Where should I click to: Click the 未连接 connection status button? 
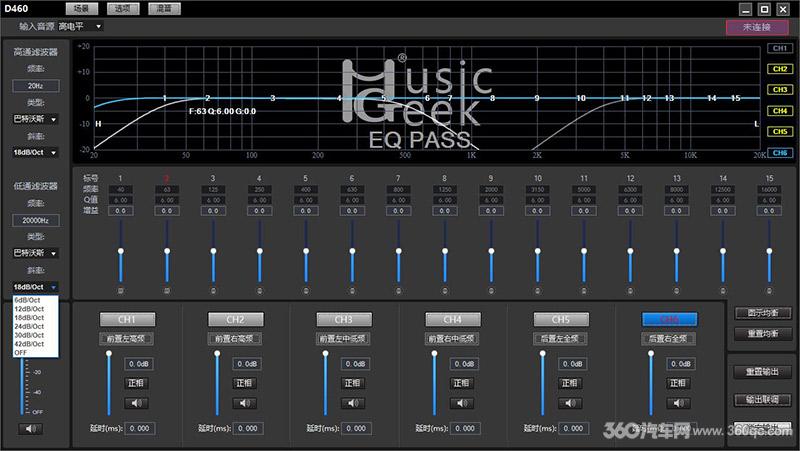point(757,27)
